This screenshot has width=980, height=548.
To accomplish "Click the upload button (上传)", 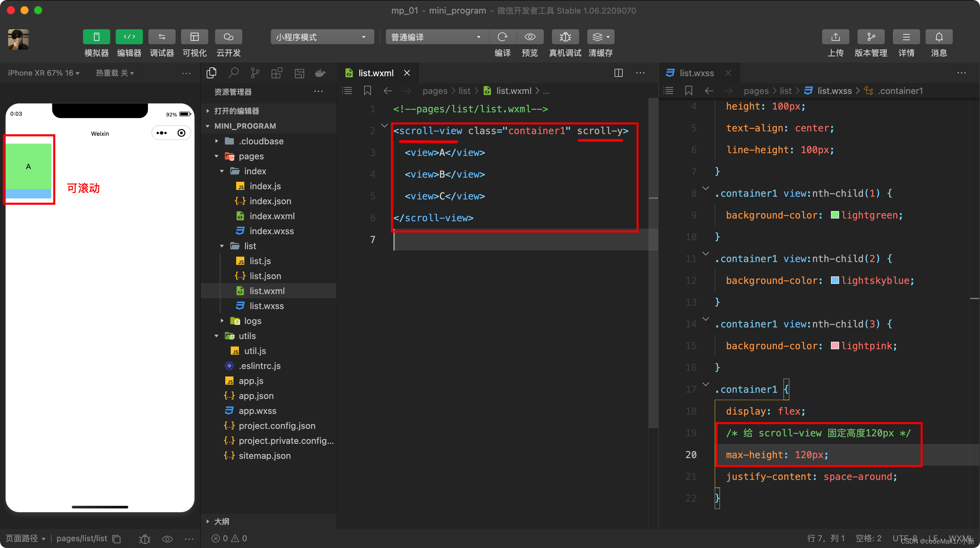I will point(835,37).
